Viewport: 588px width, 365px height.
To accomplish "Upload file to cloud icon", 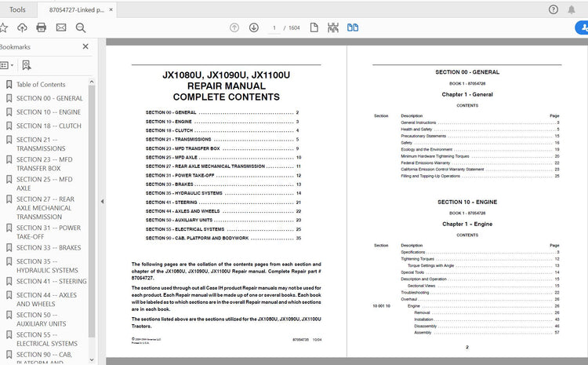I will coord(22,27).
